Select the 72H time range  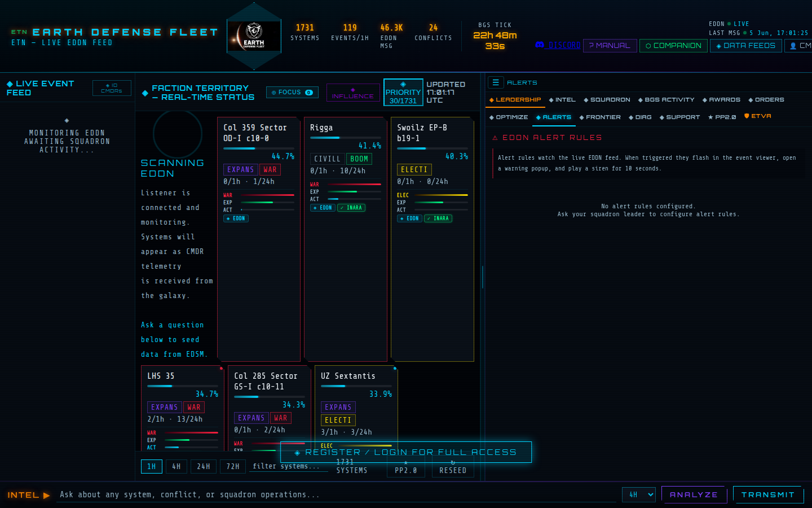pyautogui.click(x=233, y=467)
